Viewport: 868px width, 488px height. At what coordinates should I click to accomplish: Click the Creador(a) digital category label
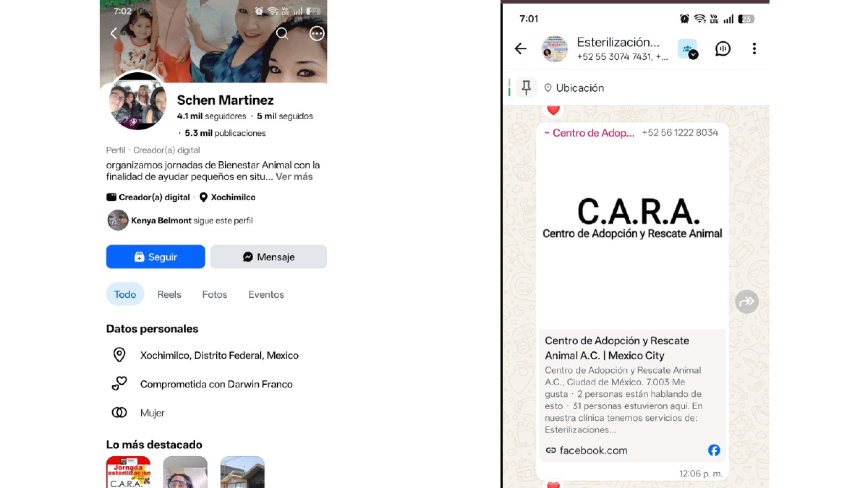[148, 197]
